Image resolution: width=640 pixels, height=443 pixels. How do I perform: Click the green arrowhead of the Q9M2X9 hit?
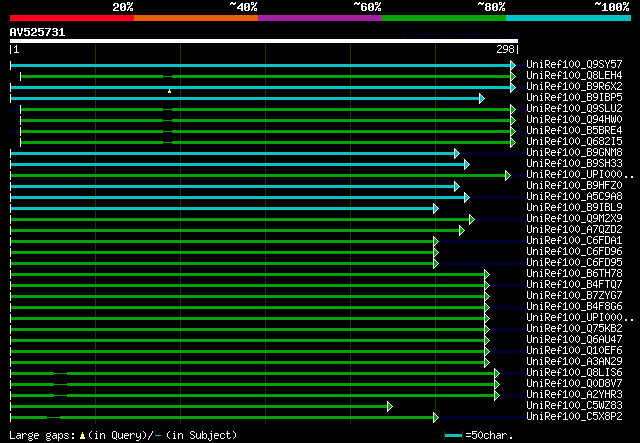click(472, 219)
